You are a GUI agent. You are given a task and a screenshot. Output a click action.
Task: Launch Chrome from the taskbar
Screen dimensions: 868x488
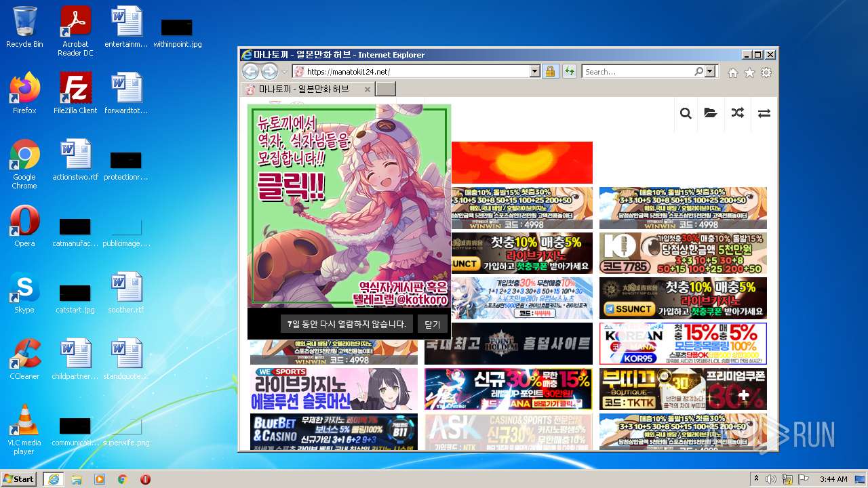pos(123,479)
